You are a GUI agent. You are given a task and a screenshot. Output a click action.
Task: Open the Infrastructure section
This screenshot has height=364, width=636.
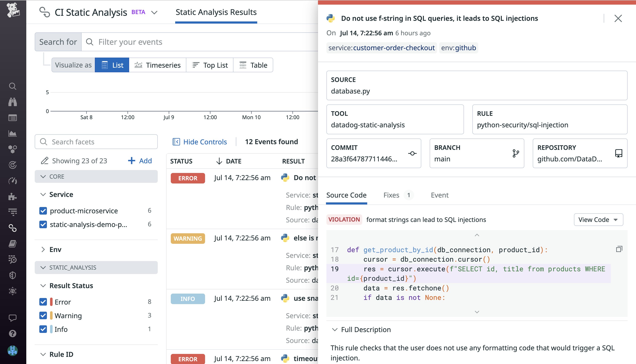tap(12, 149)
